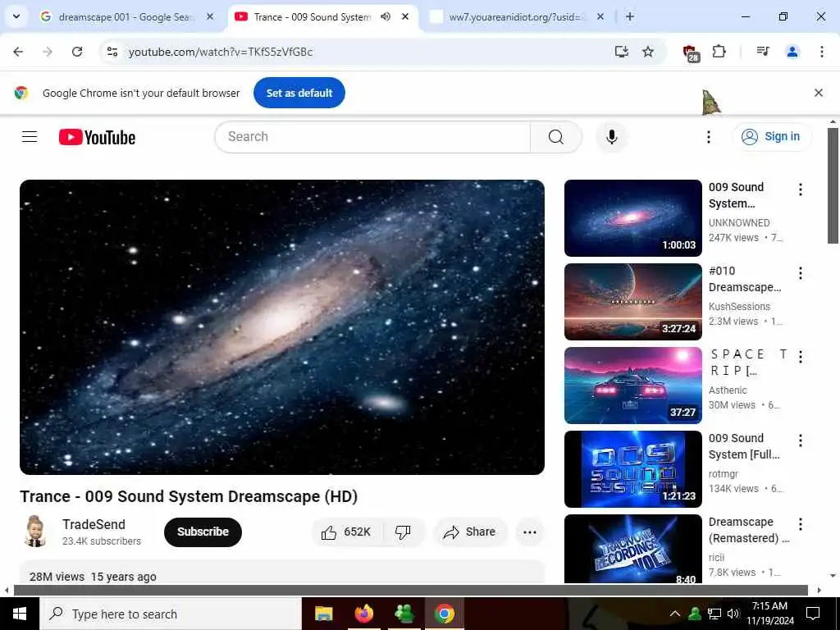The image size is (840, 630).
Task: Go back to the previous page
Action: click(x=18, y=52)
